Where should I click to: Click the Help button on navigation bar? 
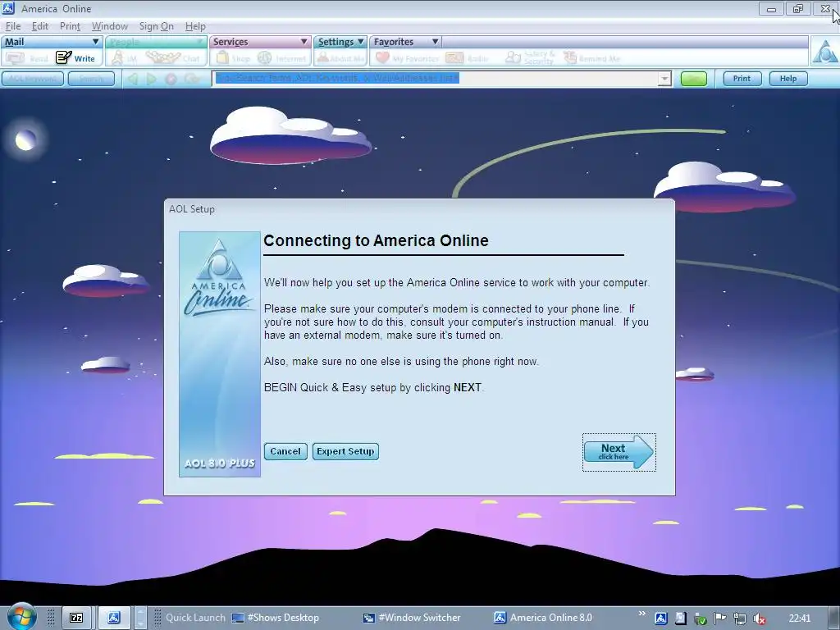click(788, 79)
